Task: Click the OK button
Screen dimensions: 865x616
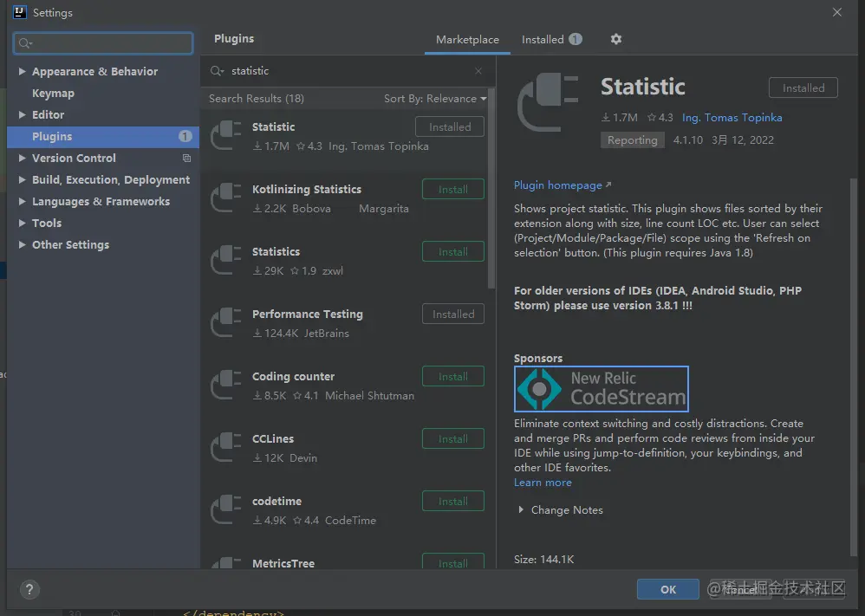Action: [668, 589]
